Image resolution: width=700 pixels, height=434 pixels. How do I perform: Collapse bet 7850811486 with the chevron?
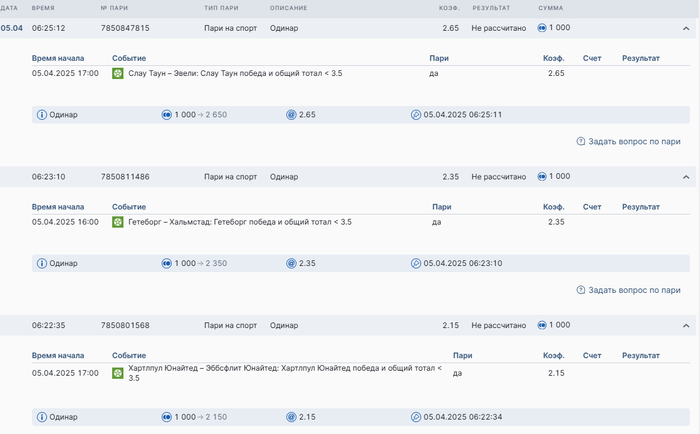point(686,177)
